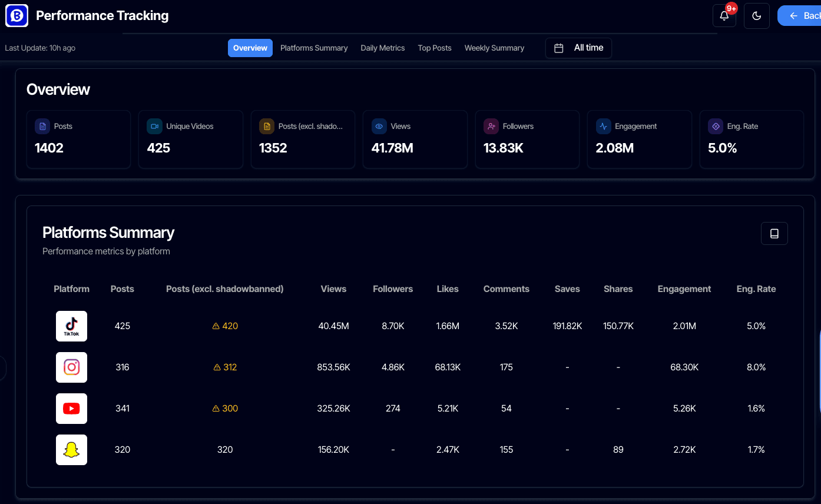Click the warning icon beside 312
The height and width of the screenshot is (504, 821).
[x=217, y=367]
